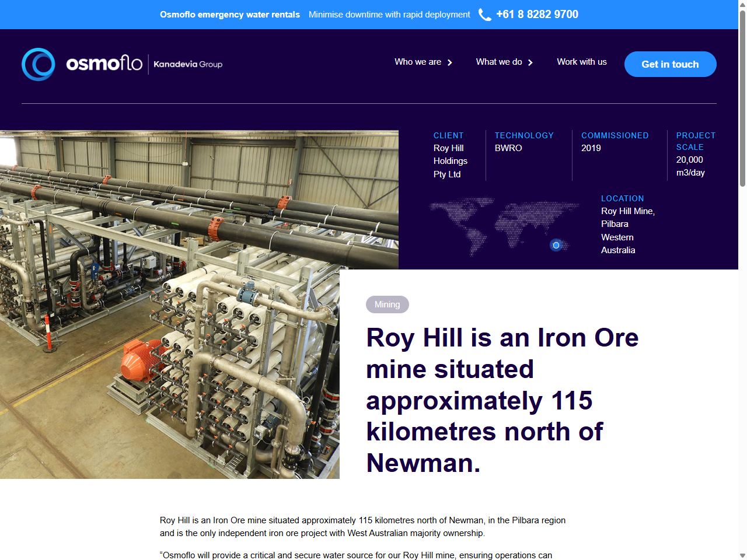Viewport: 747px width, 560px height.
Task: Click the TECHNOLOGY label
Action: point(524,135)
